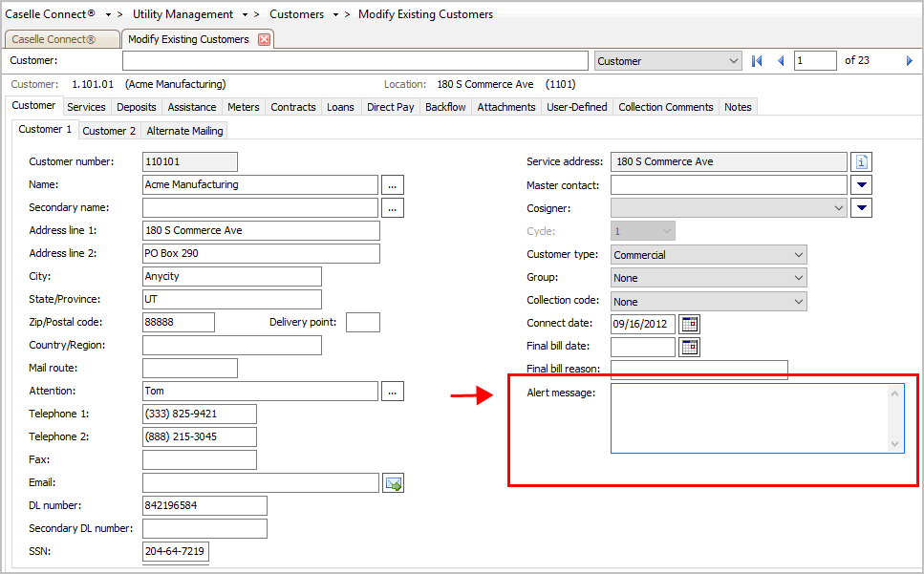Go to the previous customer record
The height and width of the screenshot is (574, 924).
pyautogui.click(x=781, y=61)
